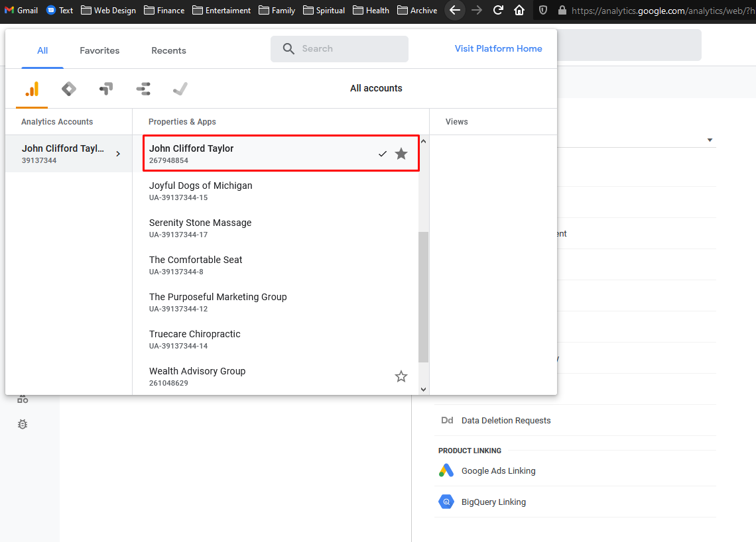Select Serenity Stone Massage property
Viewport: 756px width, 542px height.
[276, 228]
